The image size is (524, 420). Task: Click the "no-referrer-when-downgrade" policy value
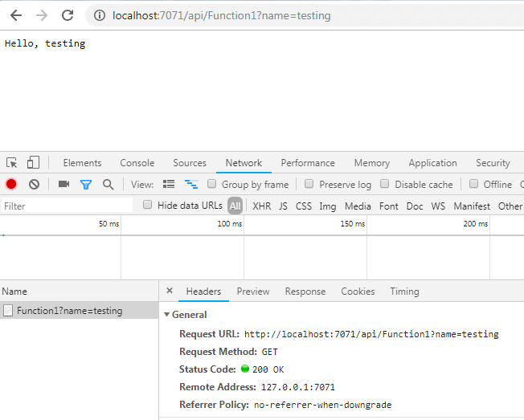322,405
